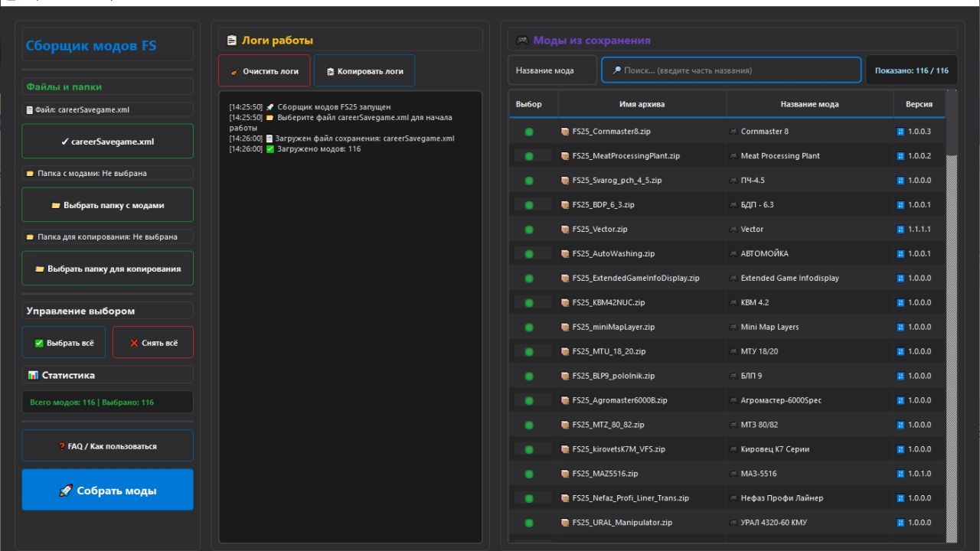The image size is (980, 551).
Task: Click the magnifier icon in the search field
Action: tap(615, 70)
